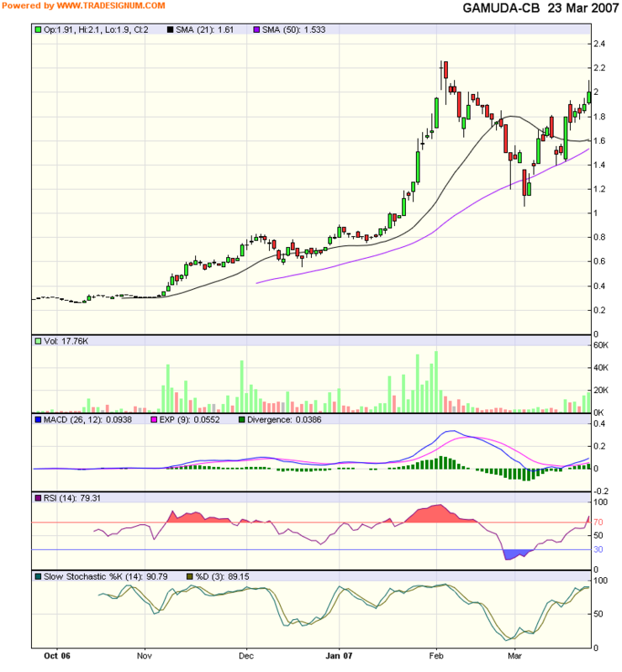Click the blue RSI oversold shaded area

(x=517, y=554)
